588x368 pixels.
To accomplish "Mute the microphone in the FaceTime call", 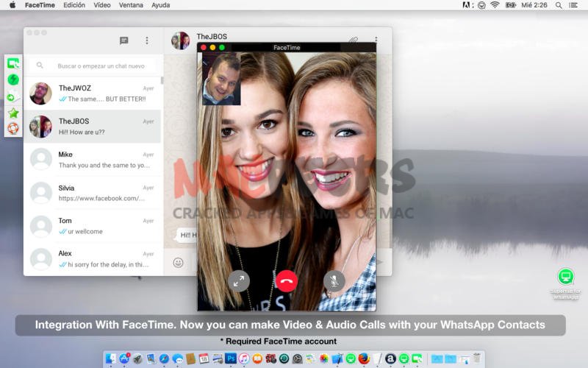I will [334, 280].
